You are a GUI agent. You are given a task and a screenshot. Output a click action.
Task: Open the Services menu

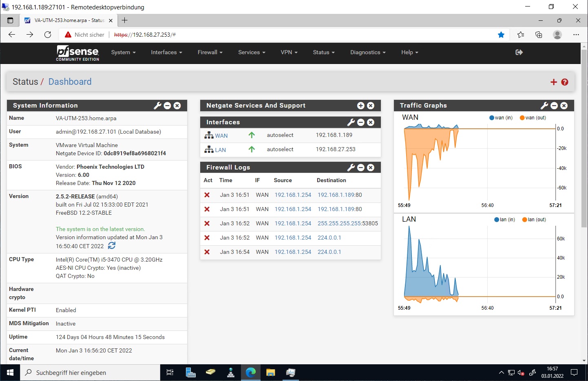point(252,52)
